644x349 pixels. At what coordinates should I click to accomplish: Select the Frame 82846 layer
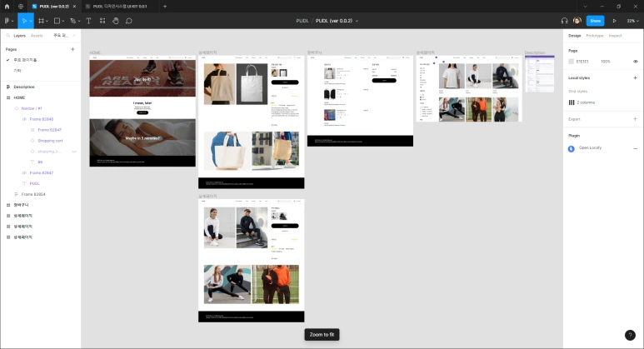click(x=42, y=119)
